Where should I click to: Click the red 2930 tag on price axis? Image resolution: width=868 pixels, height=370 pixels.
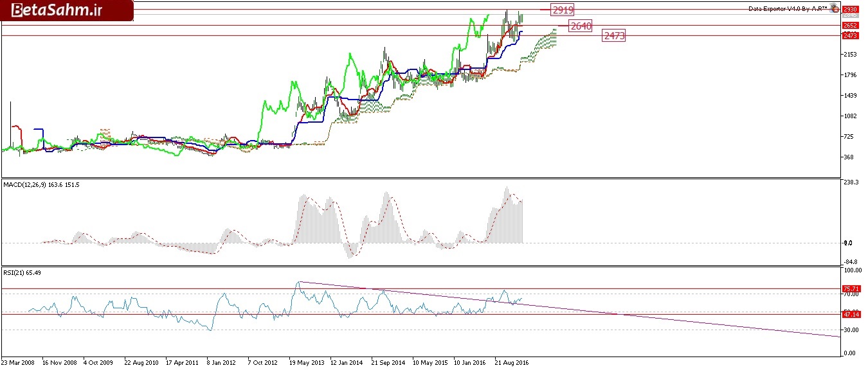pyautogui.click(x=850, y=9)
